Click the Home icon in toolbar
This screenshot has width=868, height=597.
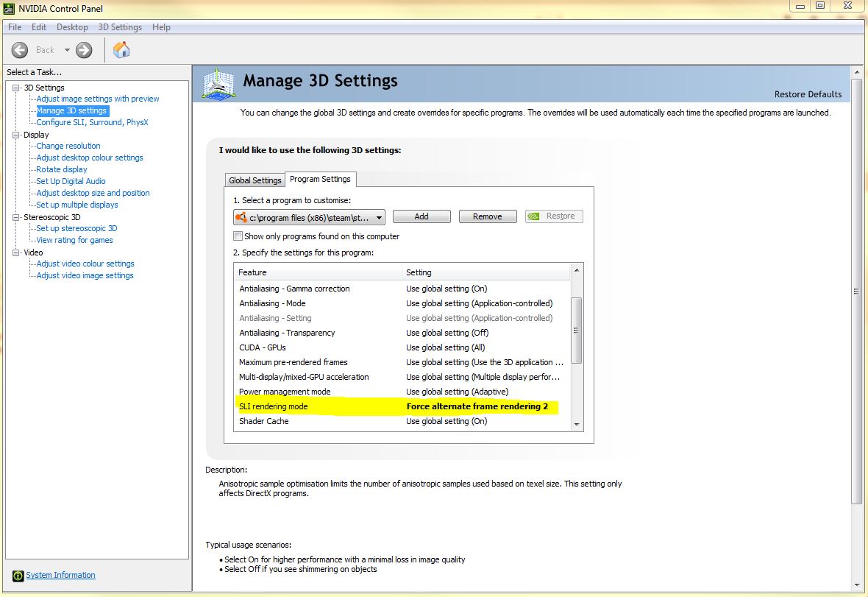click(121, 50)
